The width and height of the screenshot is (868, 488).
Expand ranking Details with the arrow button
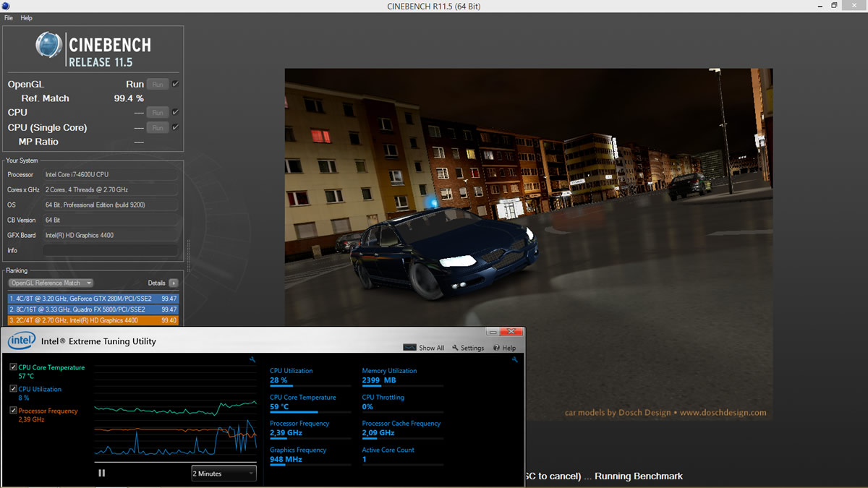pos(174,283)
